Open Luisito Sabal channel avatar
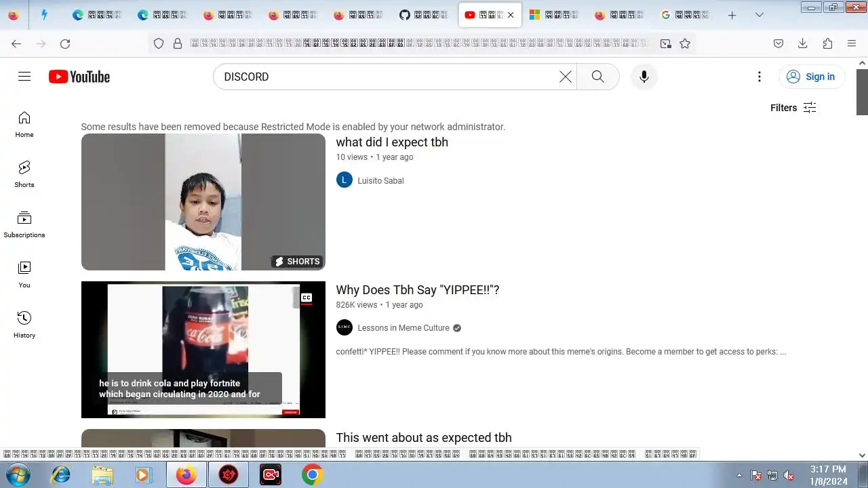 [344, 180]
